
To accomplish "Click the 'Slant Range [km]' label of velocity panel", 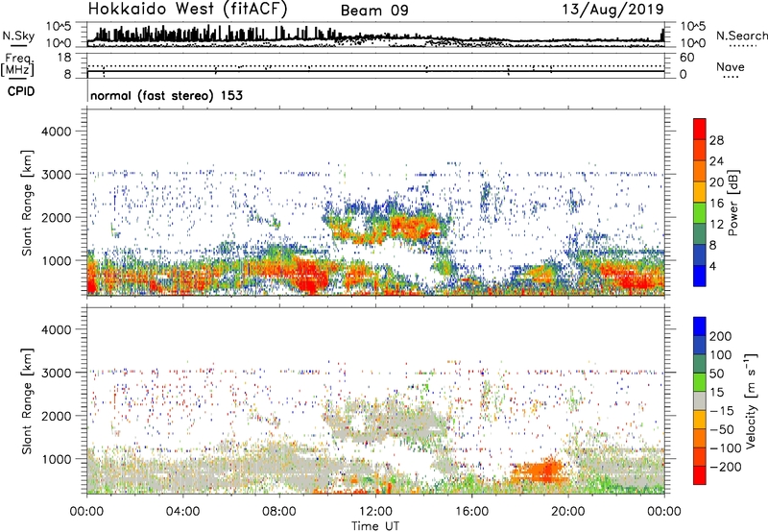I will point(27,401).
